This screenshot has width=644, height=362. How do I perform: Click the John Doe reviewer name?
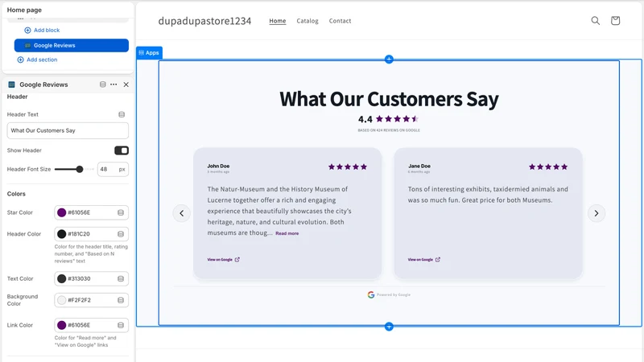218,166
